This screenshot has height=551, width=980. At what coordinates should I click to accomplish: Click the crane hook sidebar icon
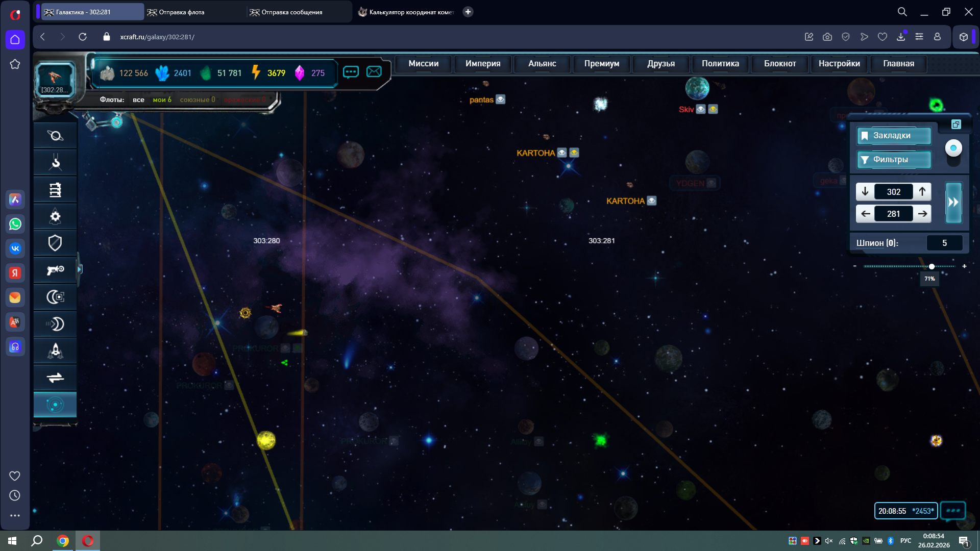point(55,163)
